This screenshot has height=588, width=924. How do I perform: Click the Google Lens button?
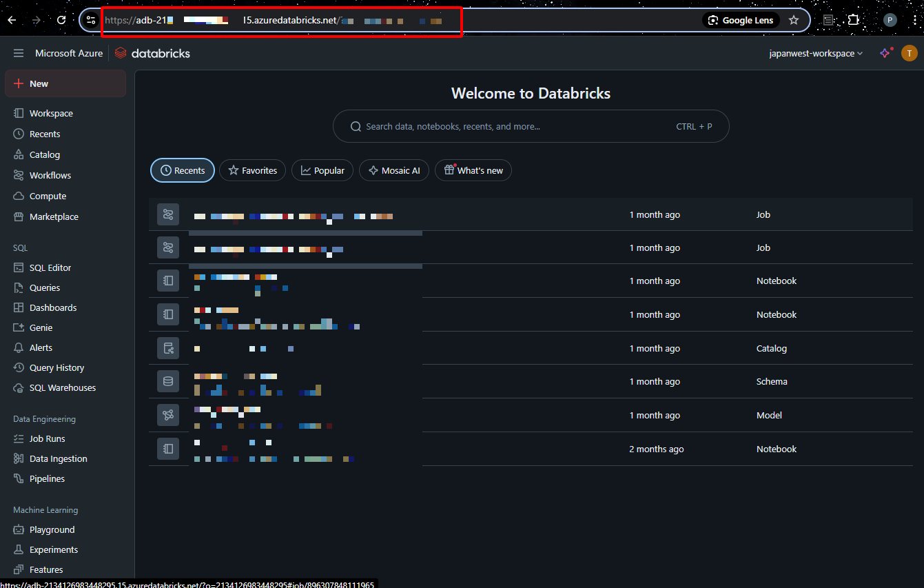pyautogui.click(x=741, y=20)
